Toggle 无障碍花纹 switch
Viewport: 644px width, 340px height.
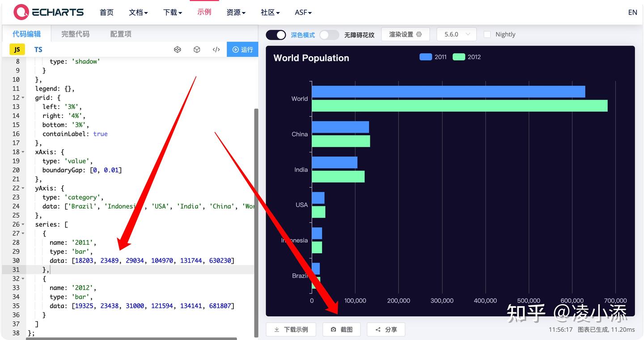click(x=329, y=34)
